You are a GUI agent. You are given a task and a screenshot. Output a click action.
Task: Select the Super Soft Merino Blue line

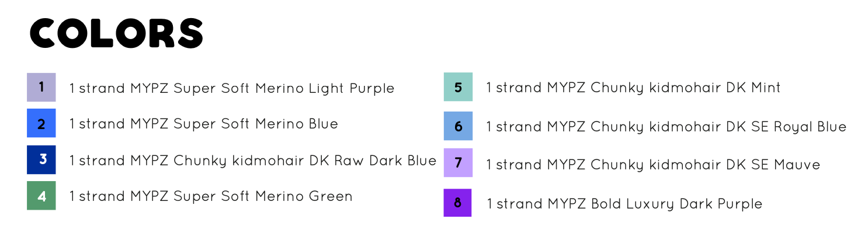tap(203, 124)
